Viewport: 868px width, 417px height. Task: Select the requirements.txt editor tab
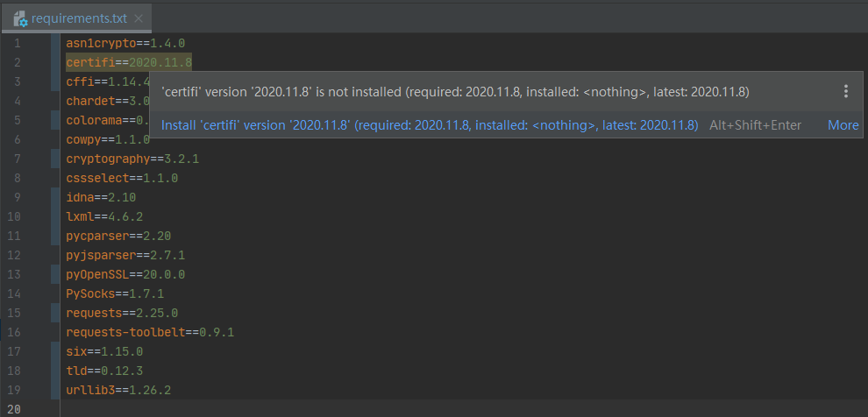pyautogui.click(x=81, y=18)
